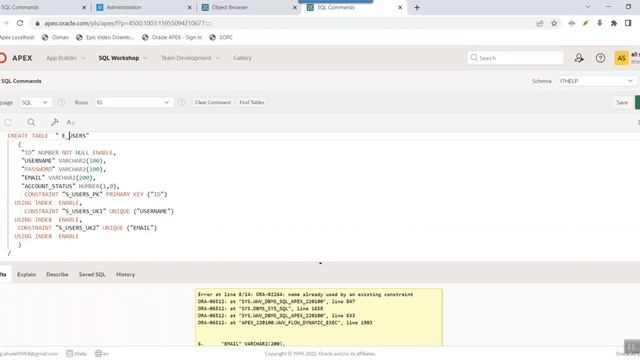Expand the SQL Workshop menu
640x360 pixels.
pyautogui.click(x=122, y=58)
